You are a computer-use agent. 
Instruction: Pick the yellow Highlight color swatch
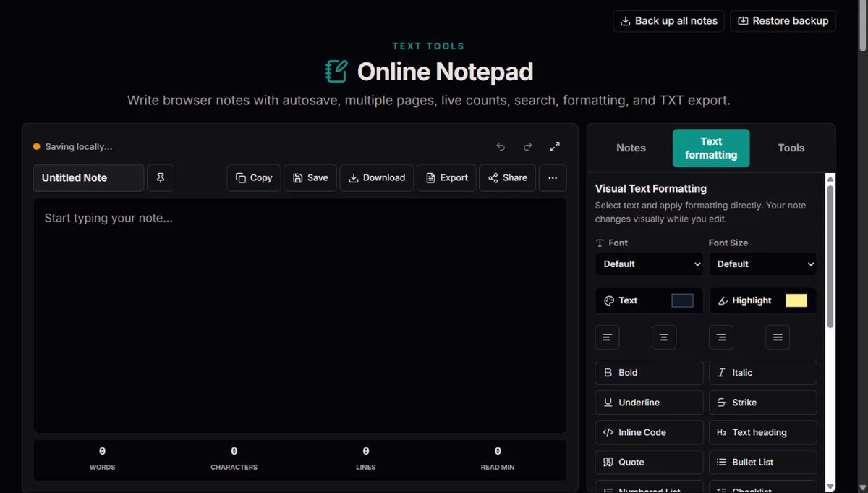coord(796,300)
